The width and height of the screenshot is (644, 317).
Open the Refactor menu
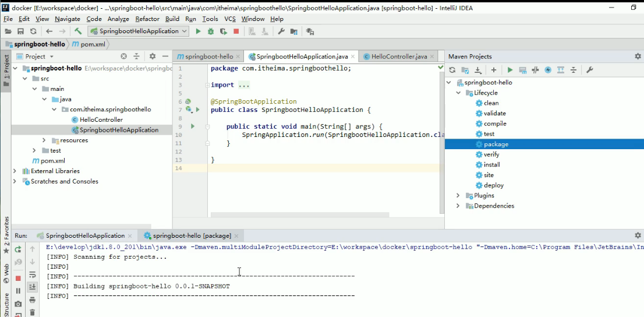pyautogui.click(x=147, y=19)
